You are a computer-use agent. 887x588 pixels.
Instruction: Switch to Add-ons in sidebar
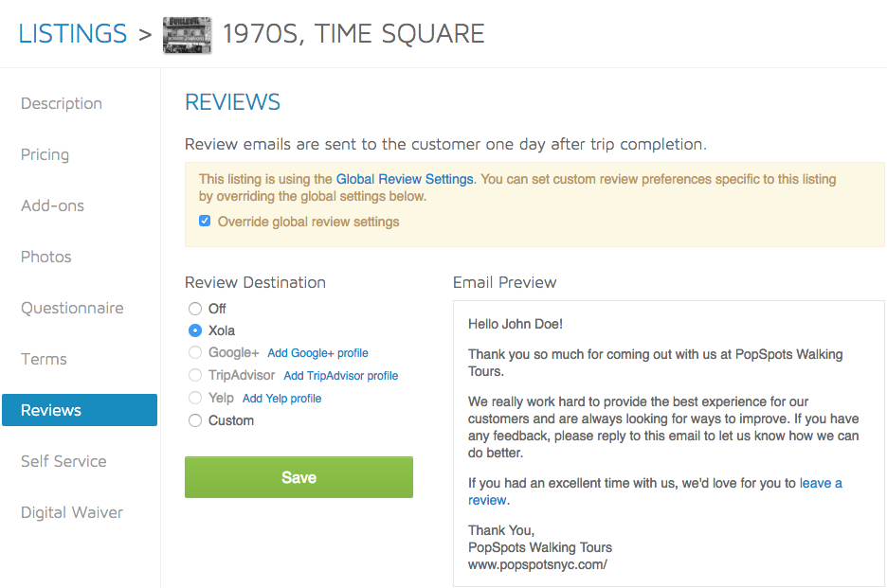click(53, 205)
